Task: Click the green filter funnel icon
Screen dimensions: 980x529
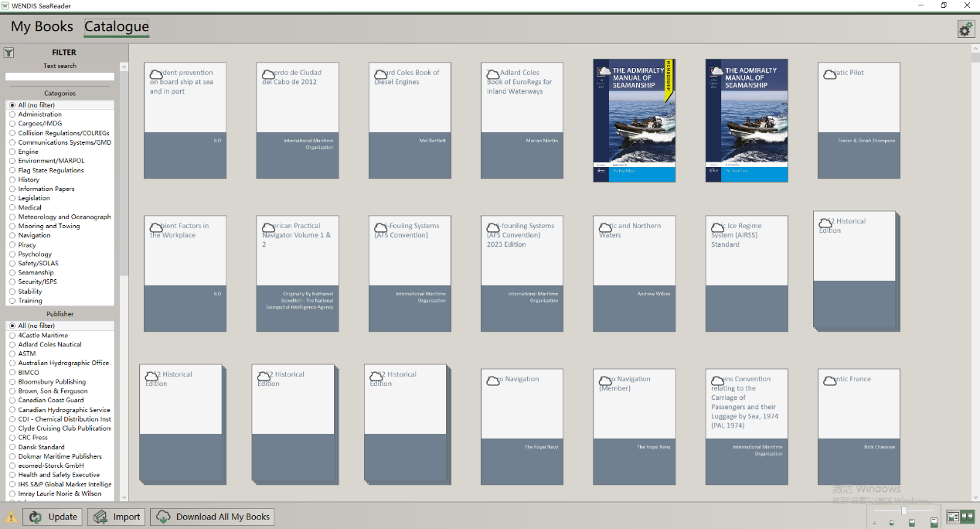Action: [9, 53]
